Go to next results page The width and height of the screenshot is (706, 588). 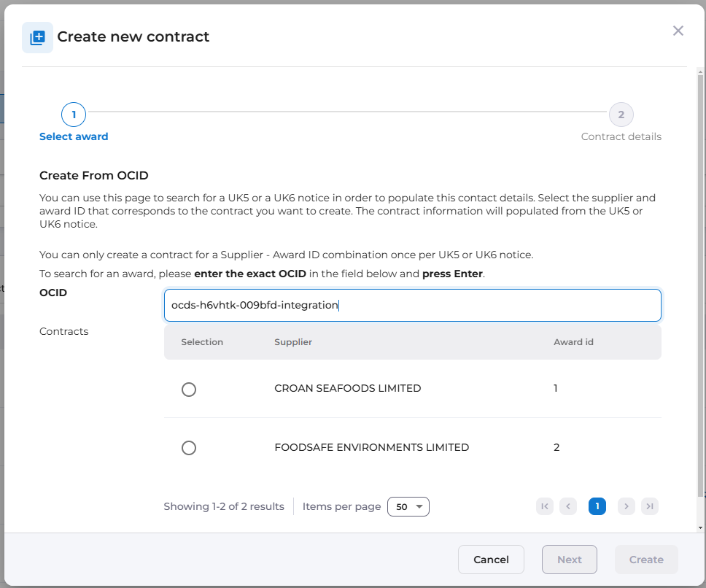point(626,506)
